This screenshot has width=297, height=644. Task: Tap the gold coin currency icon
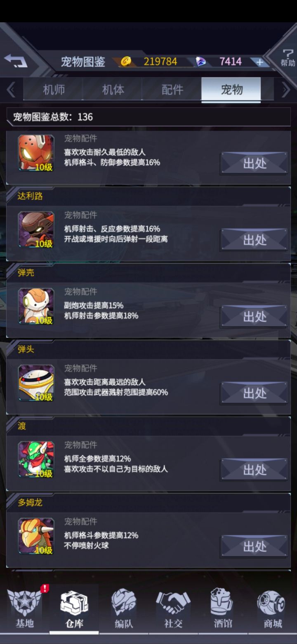126,62
